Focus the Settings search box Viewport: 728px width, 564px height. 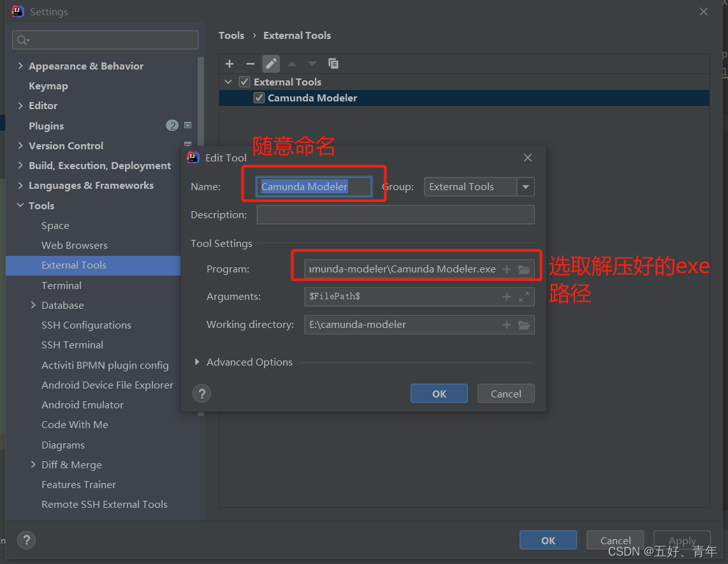point(105,40)
